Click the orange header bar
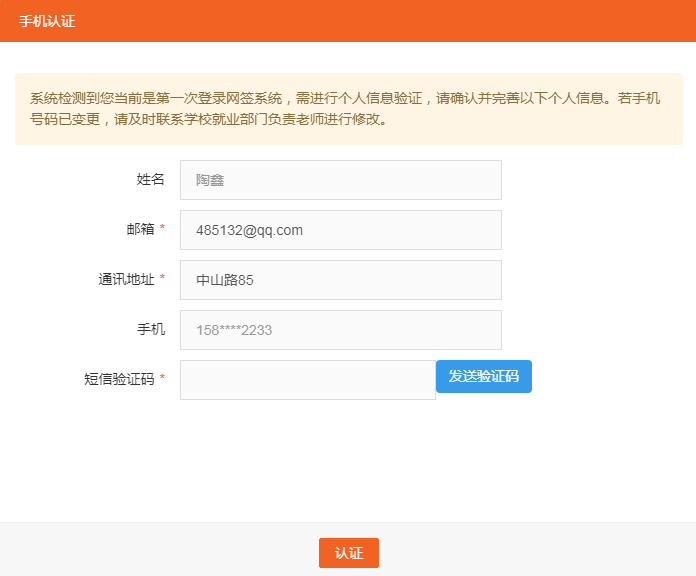Viewport: 696px width, 576px height. (x=348, y=21)
